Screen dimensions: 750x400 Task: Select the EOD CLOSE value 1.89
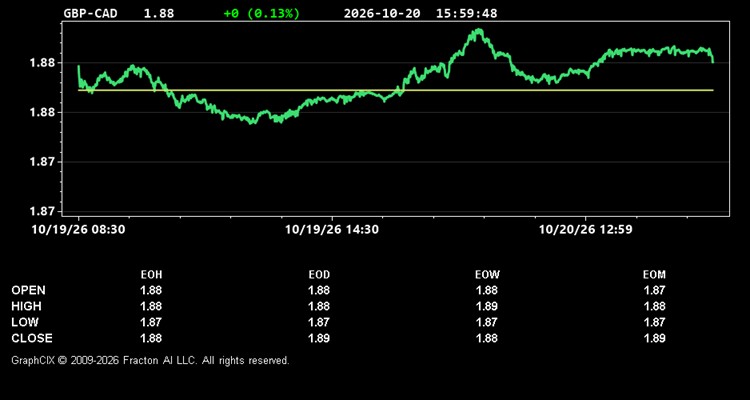(x=319, y=338)
